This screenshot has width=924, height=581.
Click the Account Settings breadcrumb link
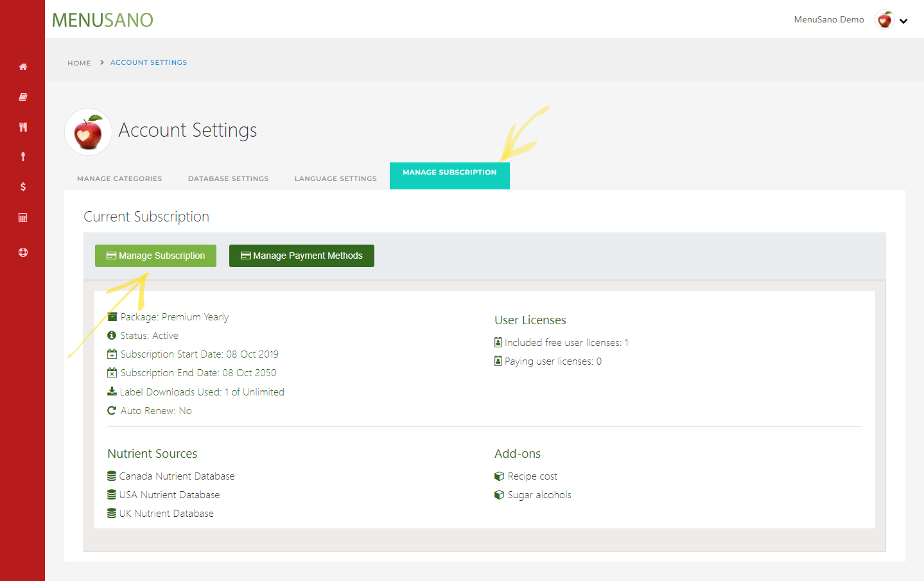148,62
